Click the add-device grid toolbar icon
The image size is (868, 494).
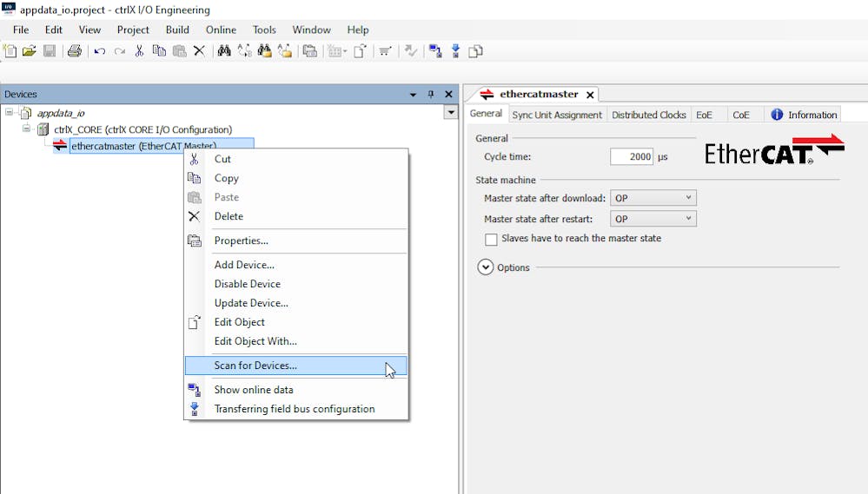coord(336,51)
